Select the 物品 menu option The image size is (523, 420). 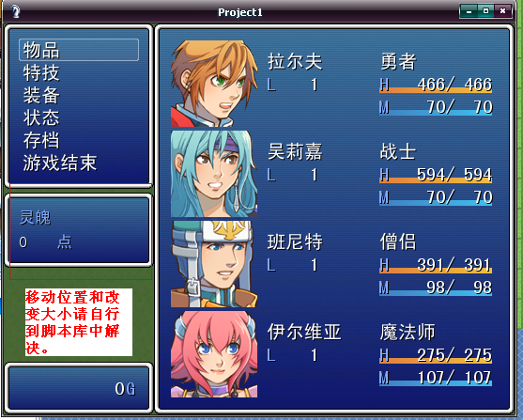pos(79,50)
